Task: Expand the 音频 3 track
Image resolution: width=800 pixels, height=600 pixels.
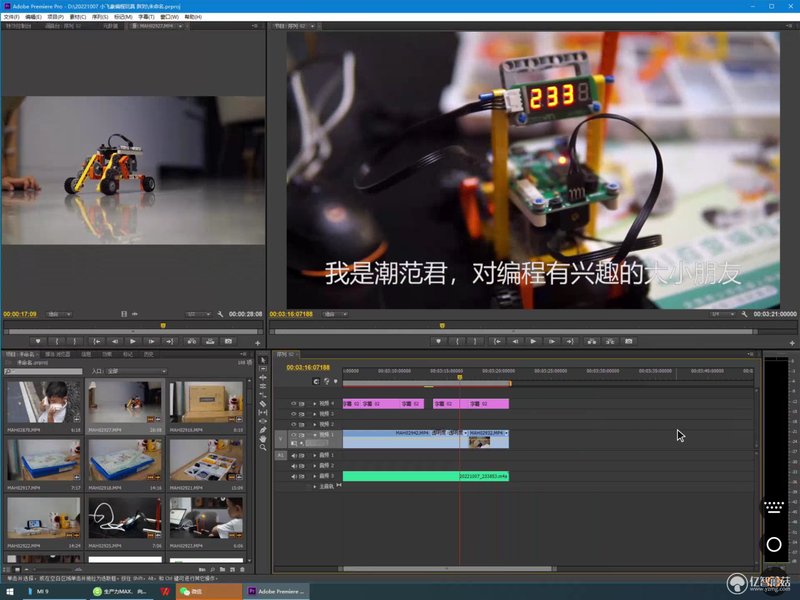Action: click(x=315, y=477)
